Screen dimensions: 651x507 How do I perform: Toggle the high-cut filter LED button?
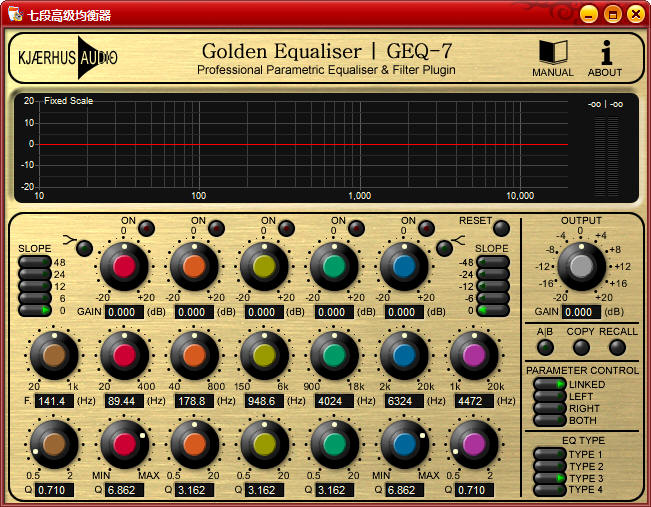click(x=444, y=248)
